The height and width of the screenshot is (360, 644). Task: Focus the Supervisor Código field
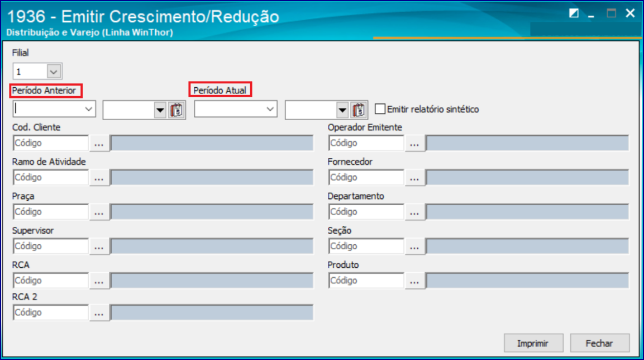[x=50, y=246]
